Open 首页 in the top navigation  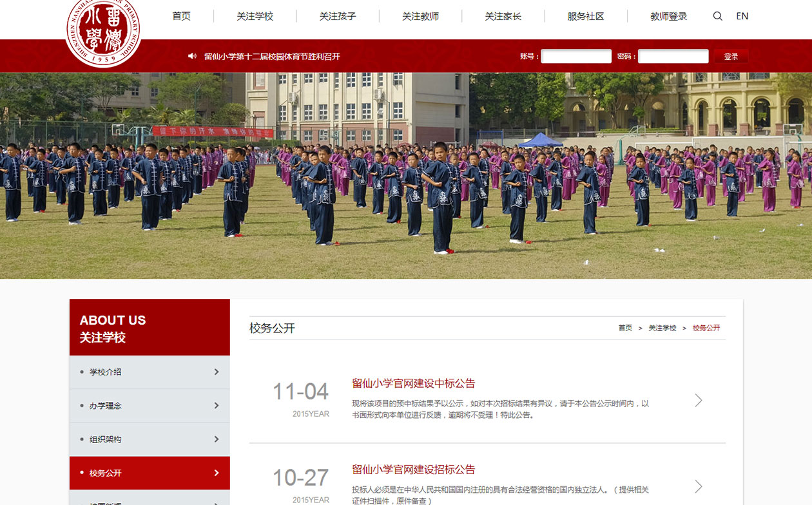[x=182, y=16]
